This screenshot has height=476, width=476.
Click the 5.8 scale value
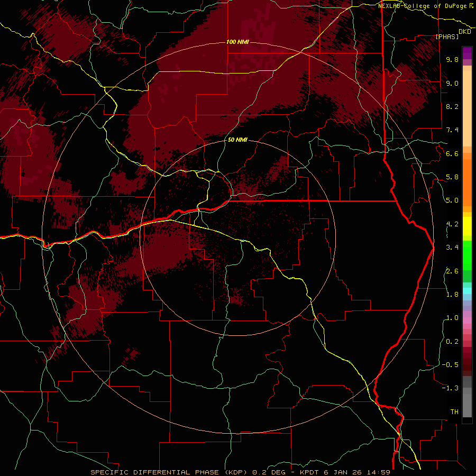click(x=452, y=177)
